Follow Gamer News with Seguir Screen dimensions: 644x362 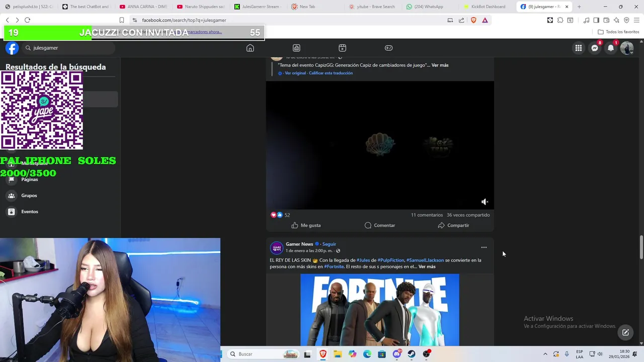[329, 244]
